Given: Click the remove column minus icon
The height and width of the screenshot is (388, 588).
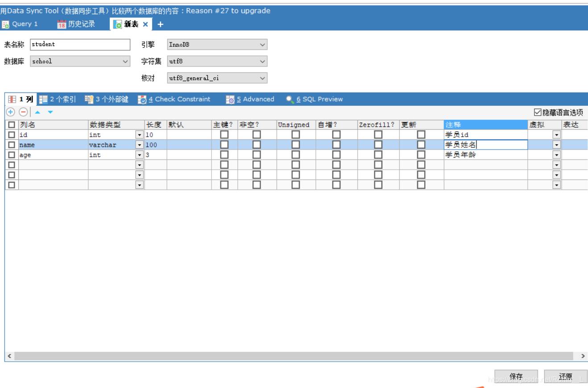Looking at the screenshot, I should coord(23,112).
